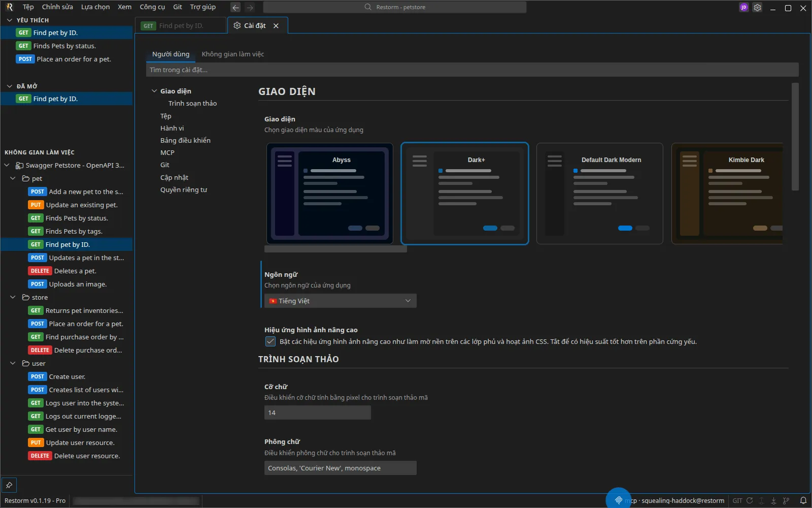
Task: Open Place an order favorite request
Action: 66,59
